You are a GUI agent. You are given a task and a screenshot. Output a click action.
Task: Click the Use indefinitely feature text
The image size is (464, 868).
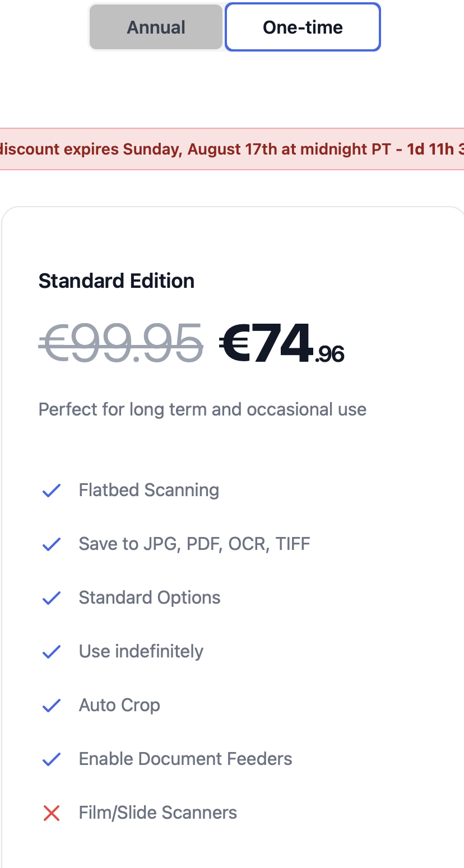pos(141,651)
